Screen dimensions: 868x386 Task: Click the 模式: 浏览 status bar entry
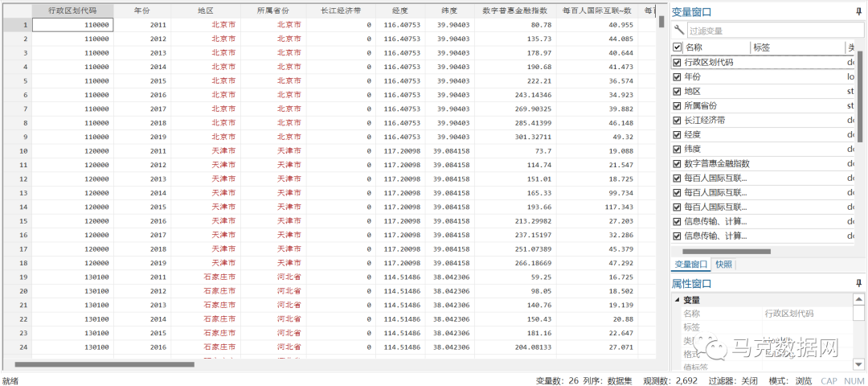point(791,381)
